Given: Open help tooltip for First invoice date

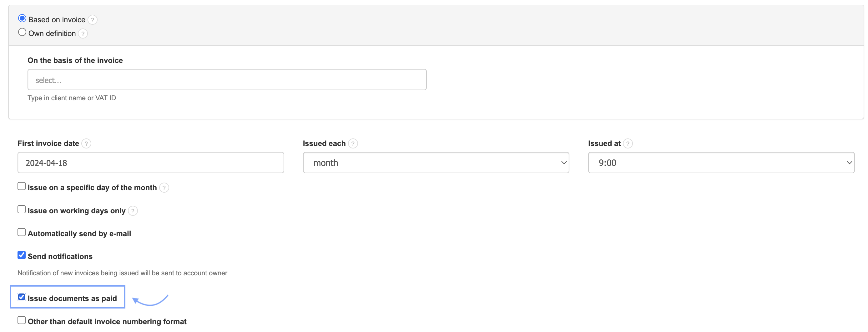Looking at the screenshot, I should coord(86,144).
